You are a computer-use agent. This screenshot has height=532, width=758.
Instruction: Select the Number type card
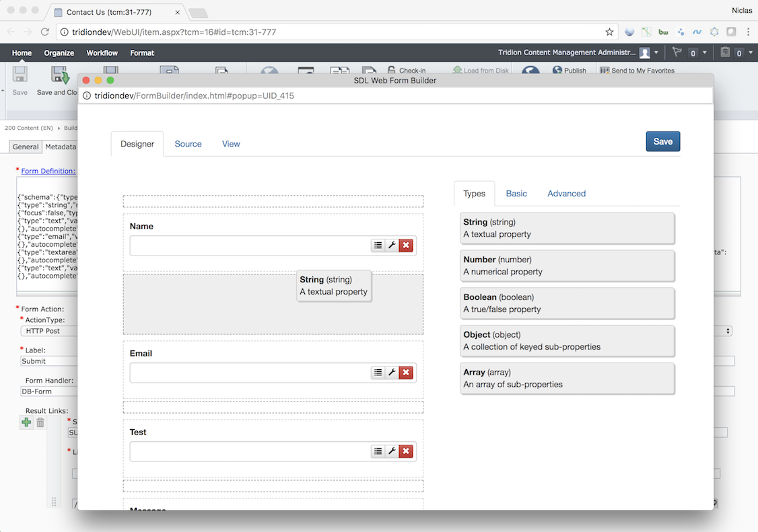567,266
